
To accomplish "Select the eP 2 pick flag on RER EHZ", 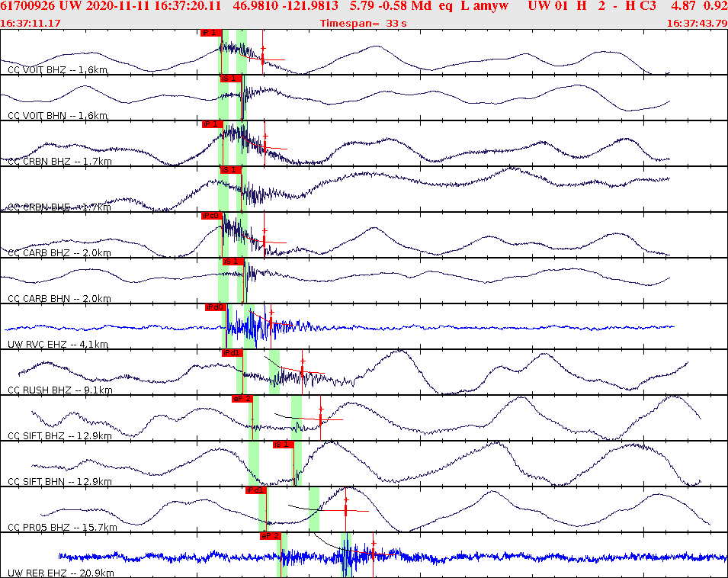I will click(x=271, y=536).
